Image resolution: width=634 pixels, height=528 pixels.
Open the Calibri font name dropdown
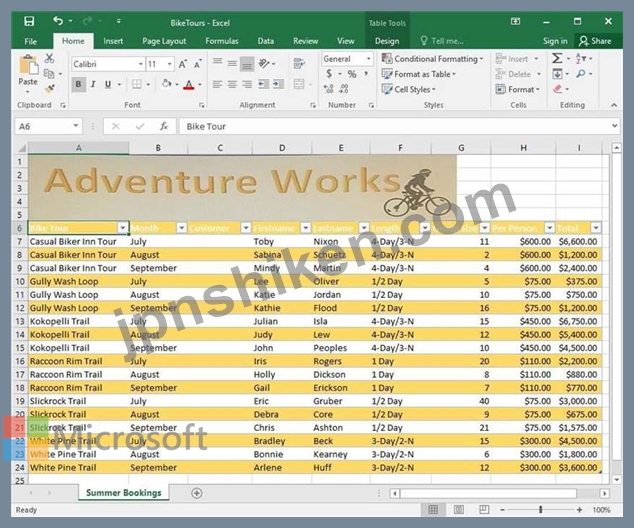click(141, 64)
